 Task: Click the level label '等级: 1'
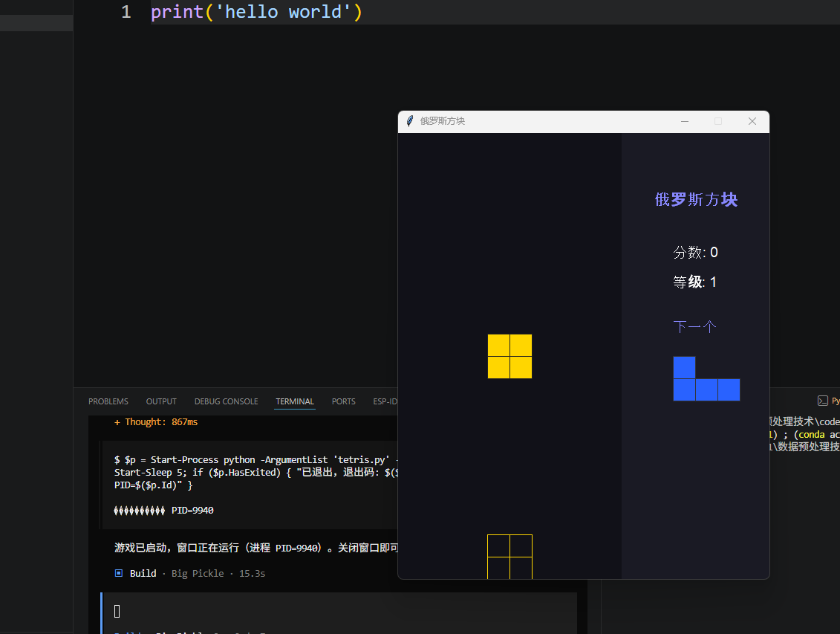[x=695, y=282]
